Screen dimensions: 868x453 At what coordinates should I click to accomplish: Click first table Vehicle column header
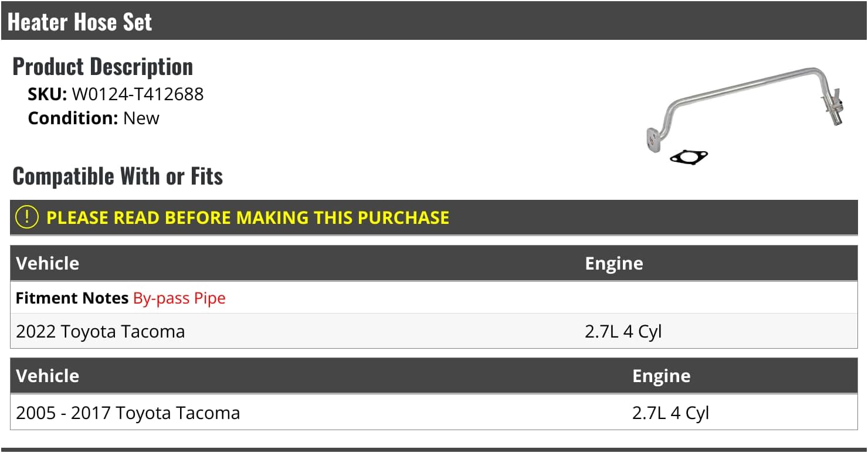pyautogui.click(x=48, y=263)
